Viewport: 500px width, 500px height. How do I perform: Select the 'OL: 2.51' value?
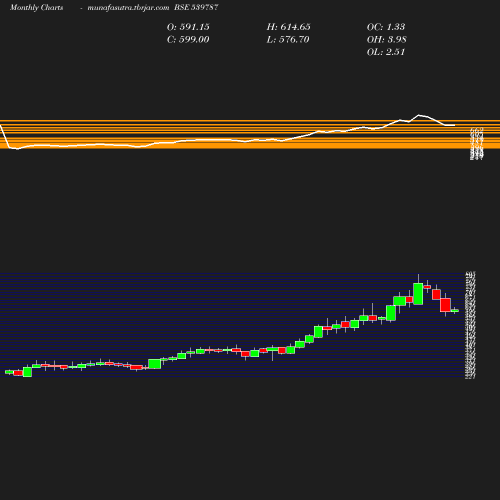(x=386, y=52)
